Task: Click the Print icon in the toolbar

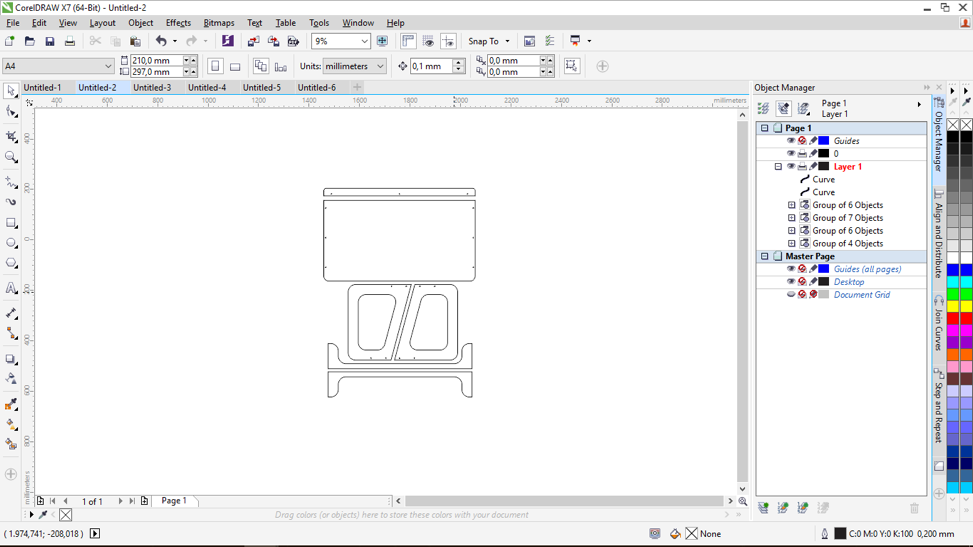Action: [x=69, y=41]
